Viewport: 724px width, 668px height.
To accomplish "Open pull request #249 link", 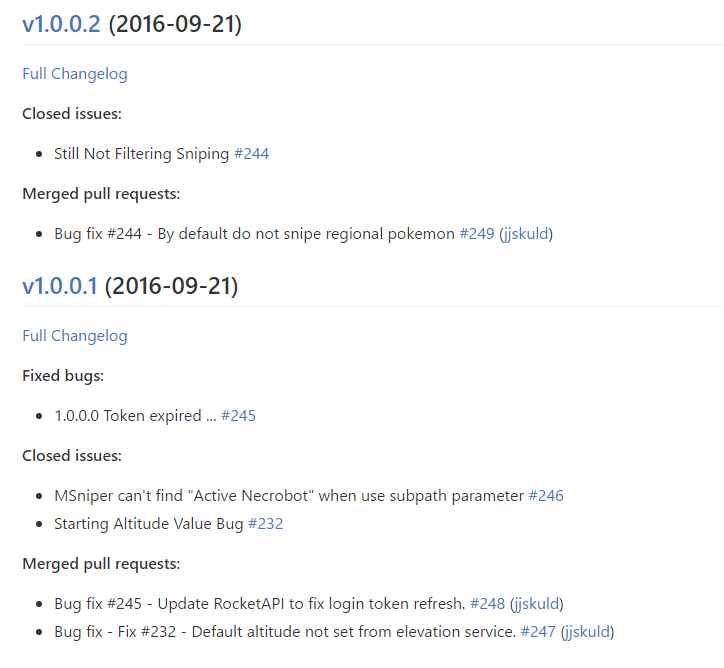I will 477,234.
